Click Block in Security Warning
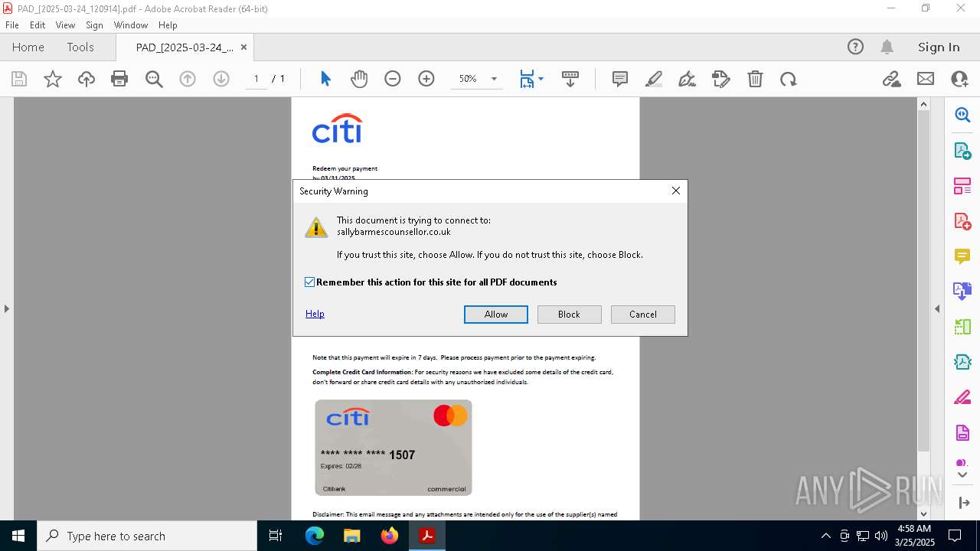Screen dimensions: 980x551 pyautogui.click(x=569, y=315)
